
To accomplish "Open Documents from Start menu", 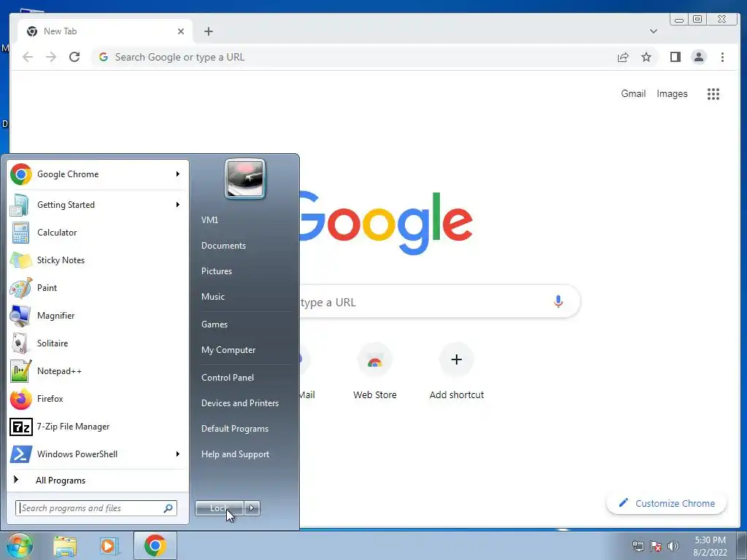I will click(x=223, y=246).
